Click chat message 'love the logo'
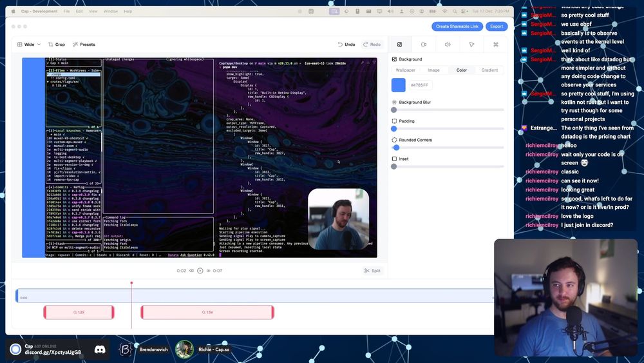The image size is (644, 363). [x=577, y=216]
